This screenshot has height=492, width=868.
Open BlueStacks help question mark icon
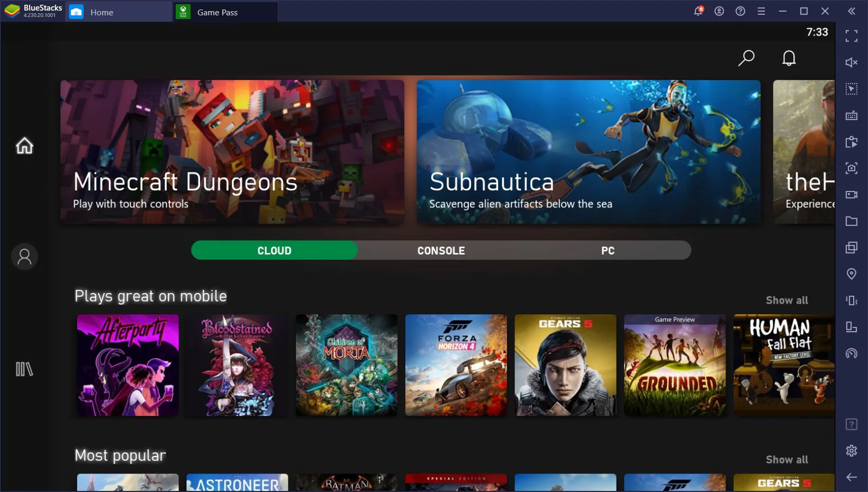740,11
